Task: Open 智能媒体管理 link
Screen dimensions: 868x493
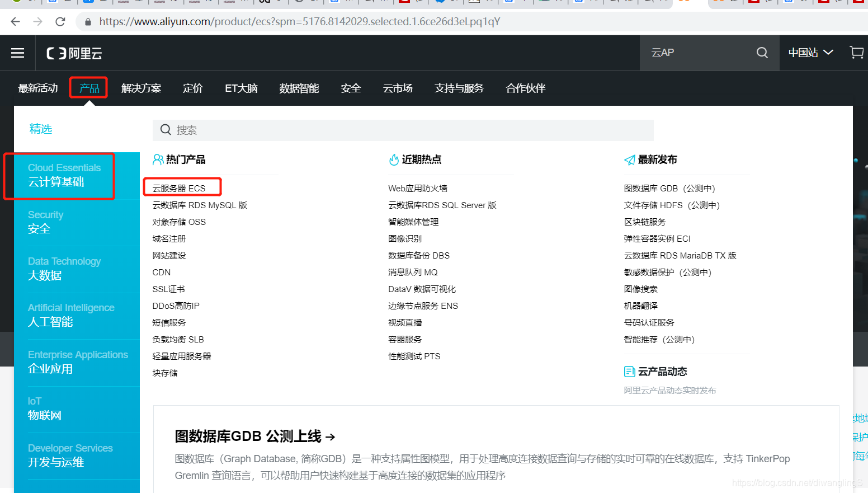Action: coord(413,222)
